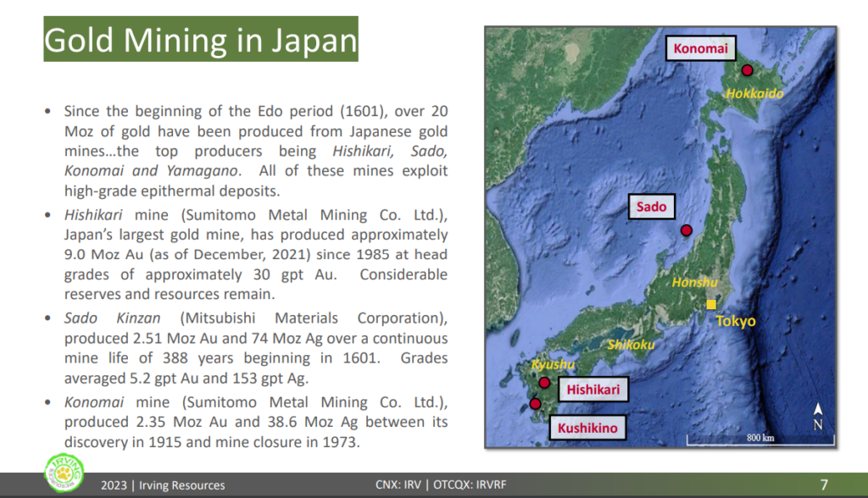This screenshot has width=868, height=498.
Task: Select the yellow square marking Tokyo
Action: tap(711, 304)
